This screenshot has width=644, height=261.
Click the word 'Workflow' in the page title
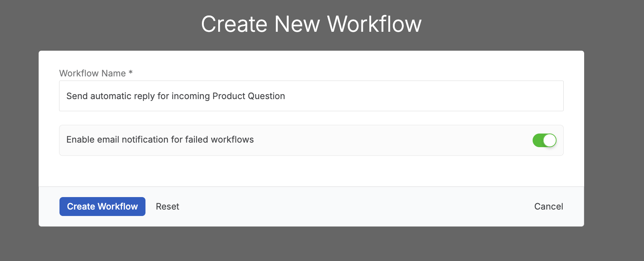[374, 24]
